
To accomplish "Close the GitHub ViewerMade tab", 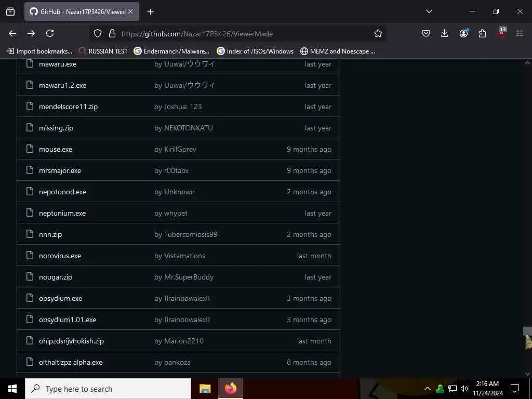I will [x=130, y=11].
